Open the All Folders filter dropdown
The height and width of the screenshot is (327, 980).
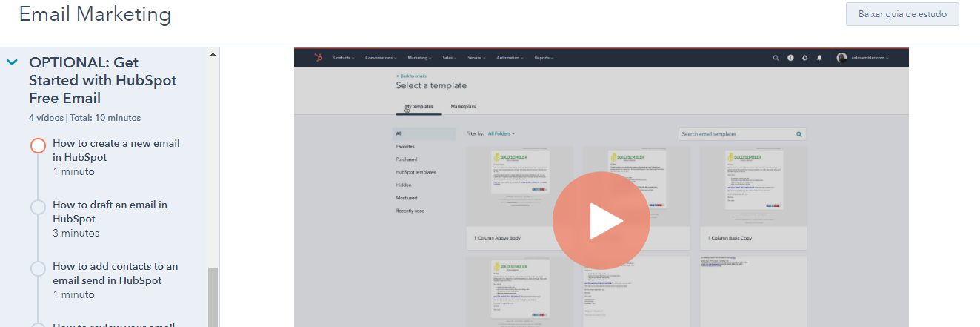pyautogui.click(x=501, y=133)
